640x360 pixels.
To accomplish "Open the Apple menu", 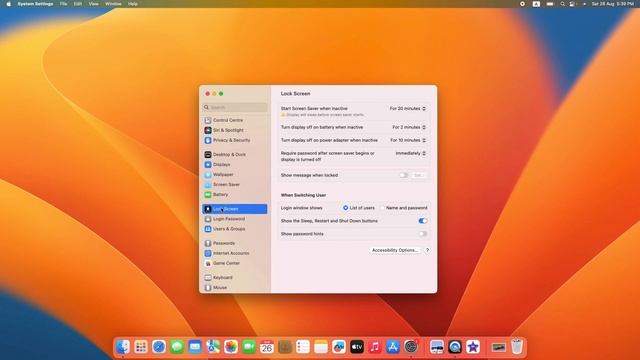I will 9,4.
